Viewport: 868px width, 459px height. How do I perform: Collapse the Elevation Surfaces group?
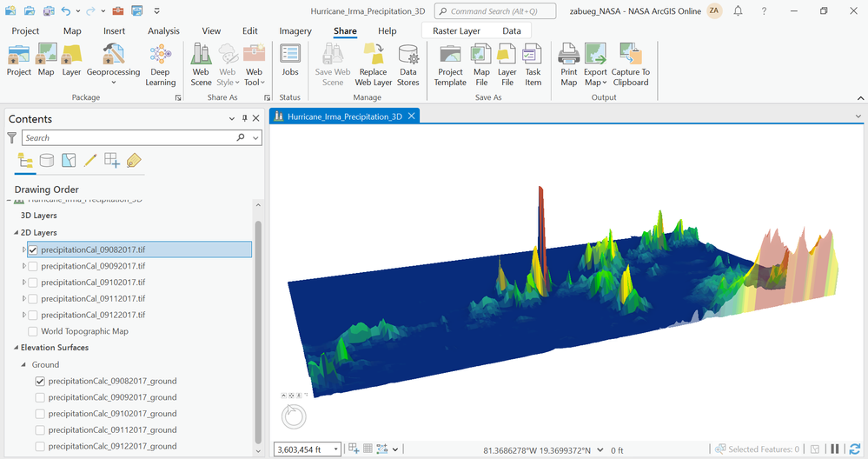[x=17, y=348]
